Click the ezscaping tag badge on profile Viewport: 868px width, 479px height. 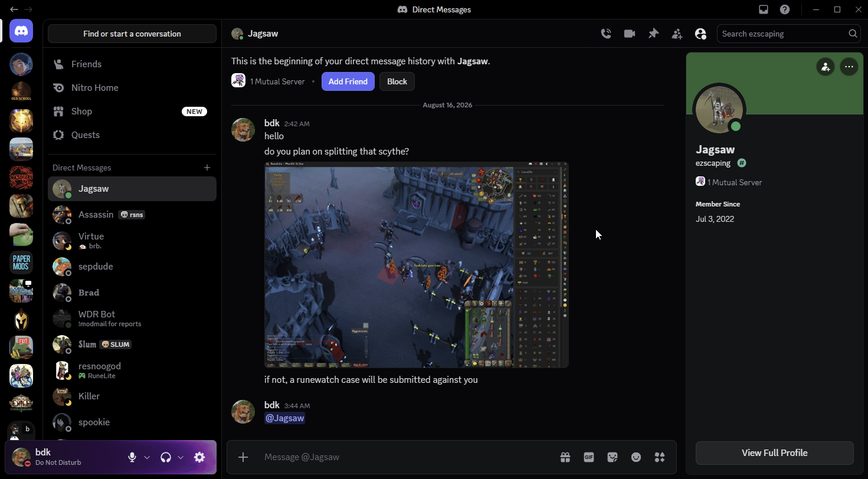(742, 163)
